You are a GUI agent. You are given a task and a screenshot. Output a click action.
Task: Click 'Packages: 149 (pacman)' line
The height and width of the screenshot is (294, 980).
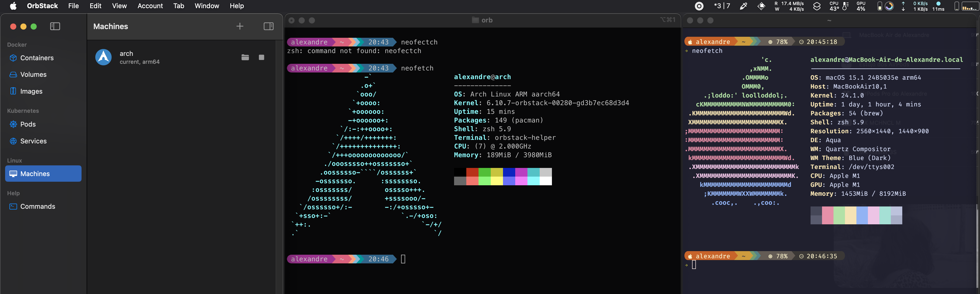coord(498,120)
